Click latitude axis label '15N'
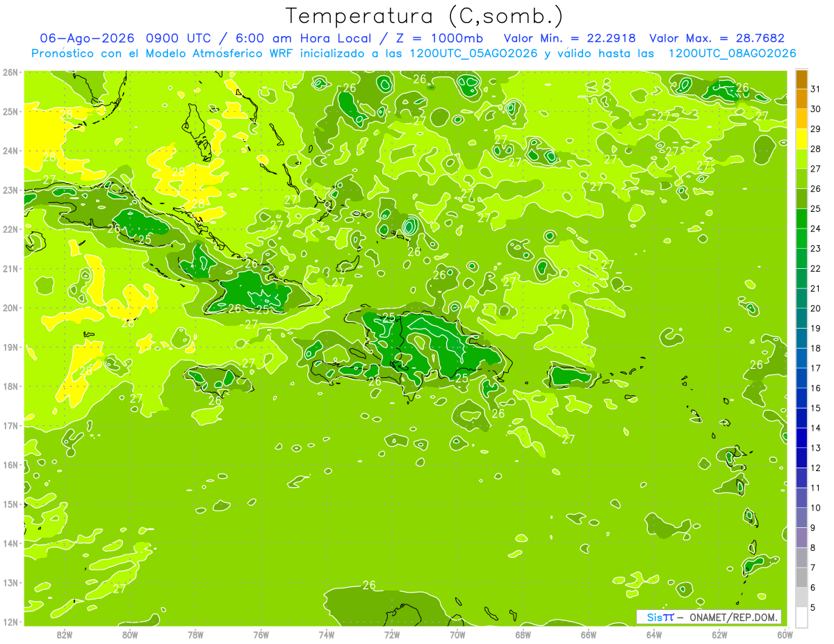 pyautogui.click(x=11, y=504)
